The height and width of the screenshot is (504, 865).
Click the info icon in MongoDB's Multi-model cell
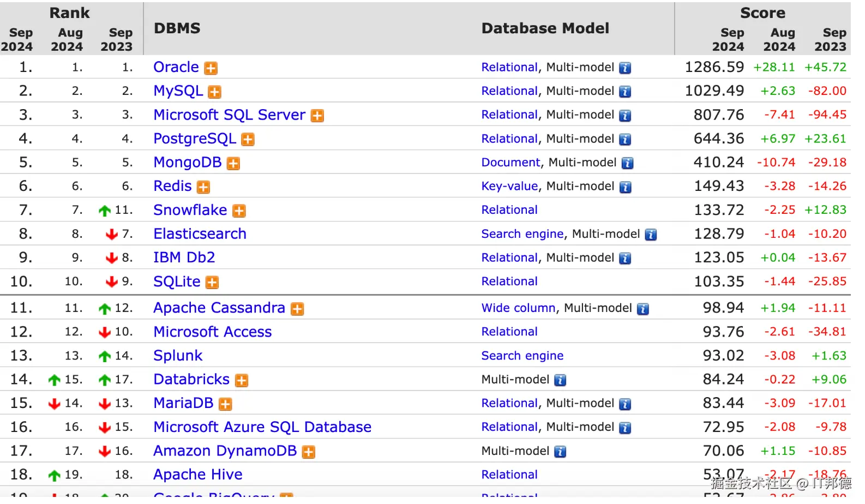tap(628, 163)
